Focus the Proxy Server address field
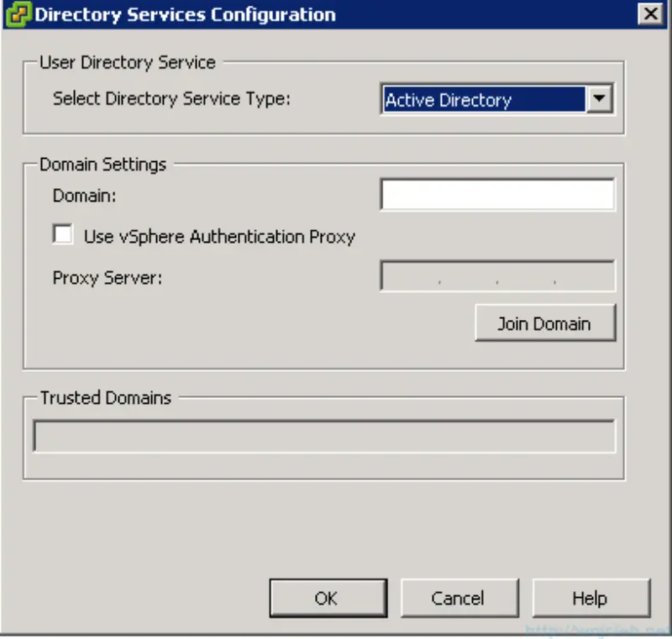 click(x=496, y=275)
